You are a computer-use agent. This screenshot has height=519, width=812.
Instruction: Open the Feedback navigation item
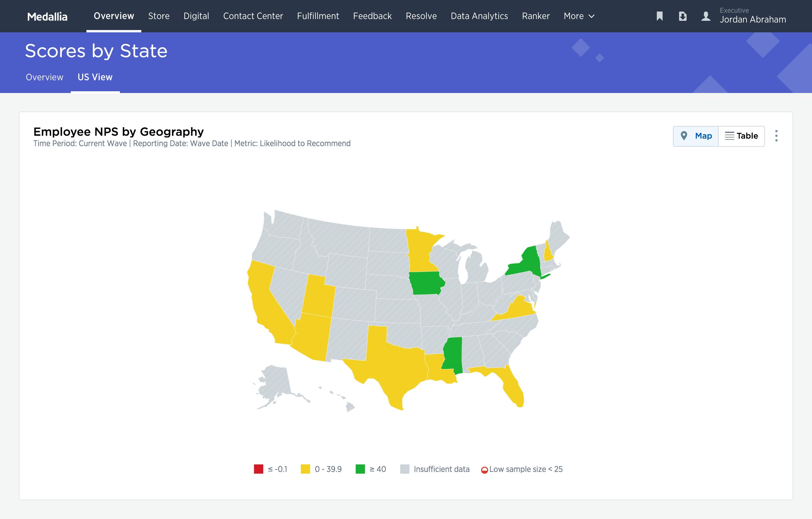[x=372, y=16]
